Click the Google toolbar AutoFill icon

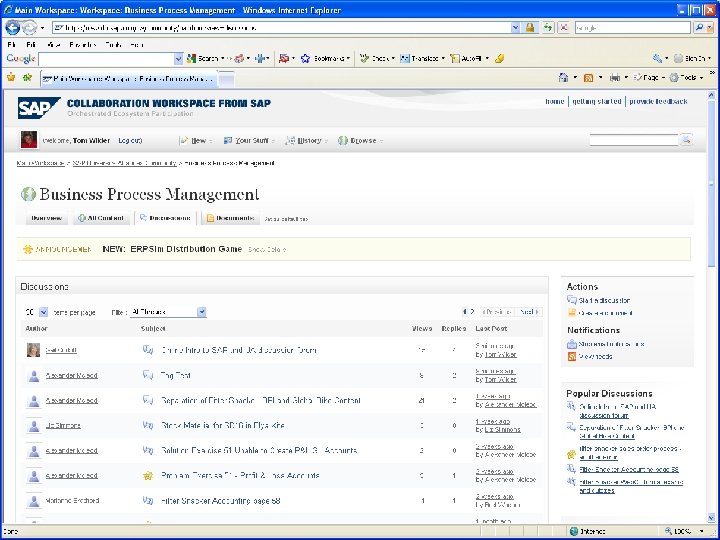(x=455, y=58)
